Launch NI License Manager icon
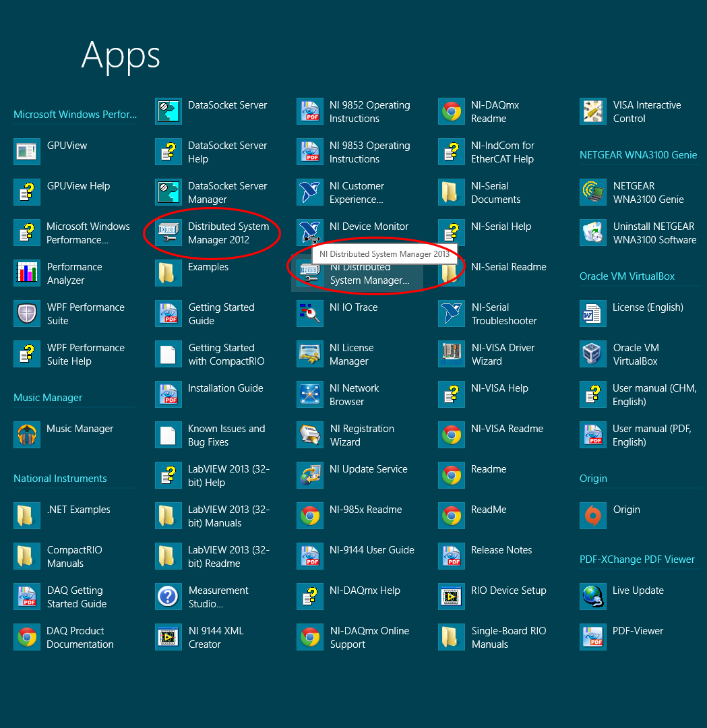707x728 pixels. (309, 354)
